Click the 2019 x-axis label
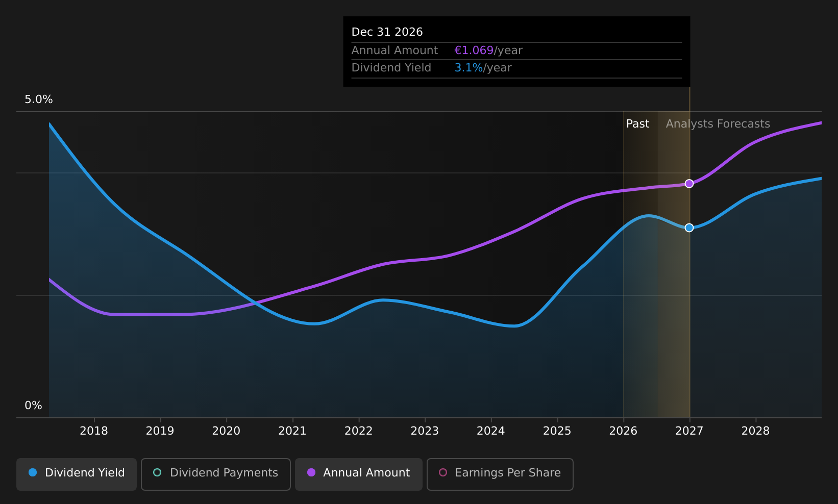This screenshot has height=504, width=838. (x=160, y=431)
